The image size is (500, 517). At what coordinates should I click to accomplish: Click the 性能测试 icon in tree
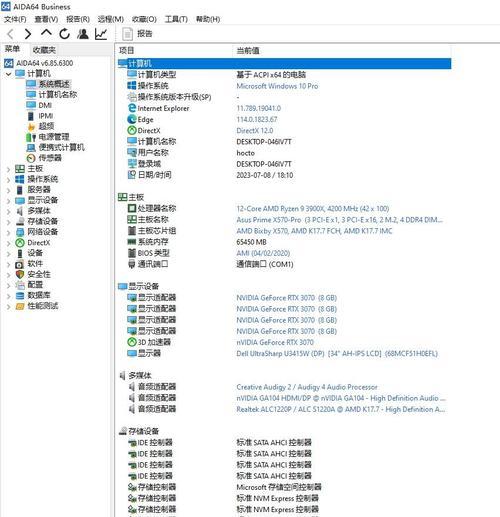tap(20, 306)
